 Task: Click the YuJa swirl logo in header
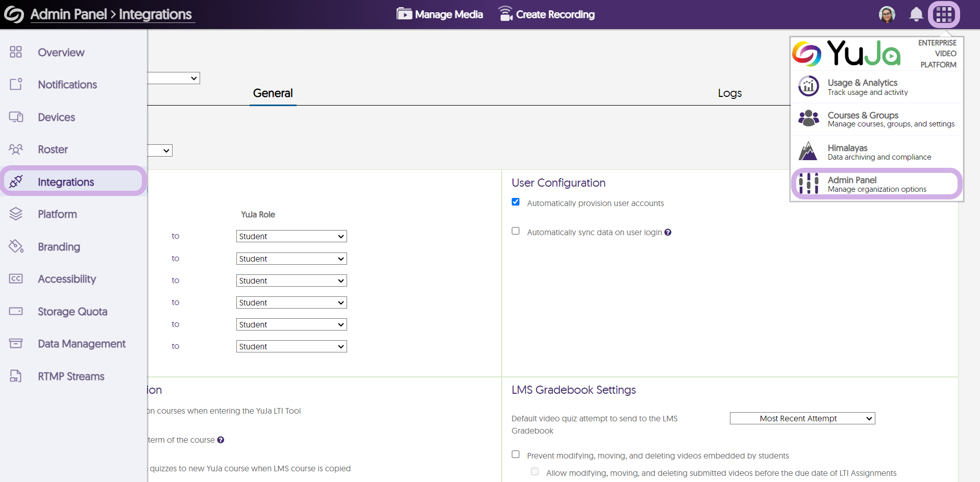(x=14, y=14)
